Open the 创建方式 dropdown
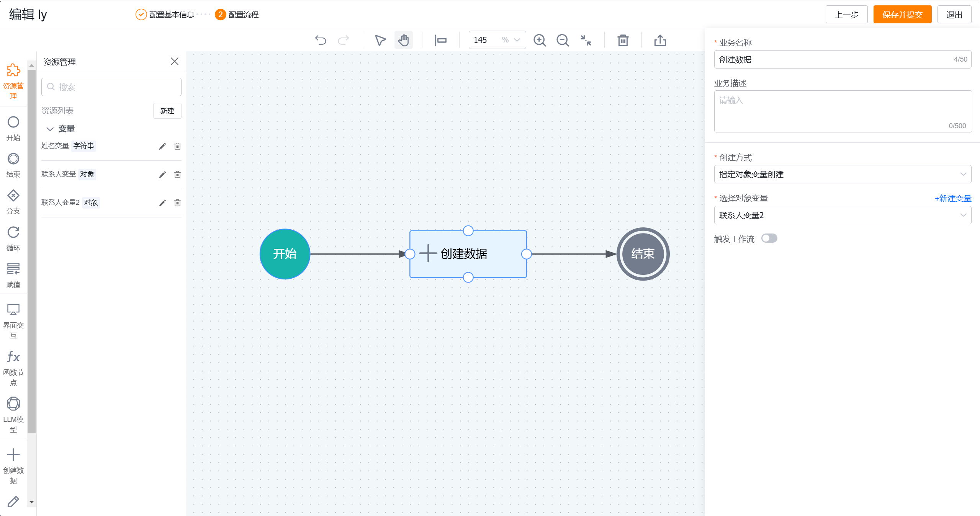The width and height of the screenshot is (980, 516). click(x=843, y=174)
